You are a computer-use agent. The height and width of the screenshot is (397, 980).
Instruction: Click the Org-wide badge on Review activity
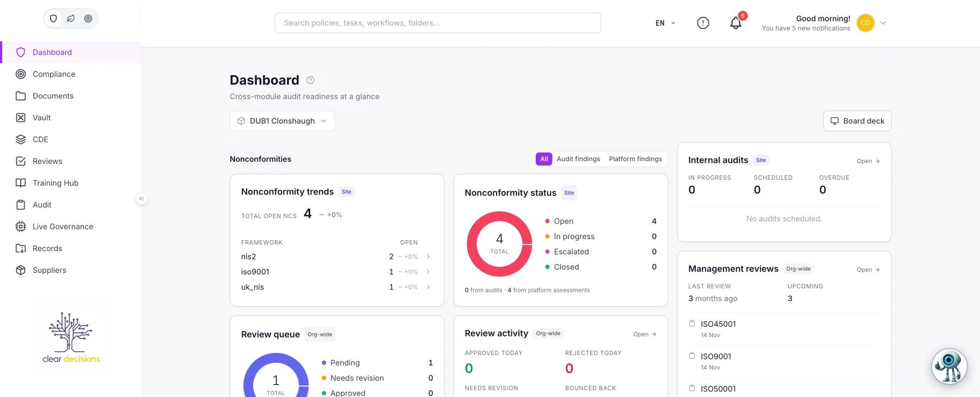click(548, 333)
